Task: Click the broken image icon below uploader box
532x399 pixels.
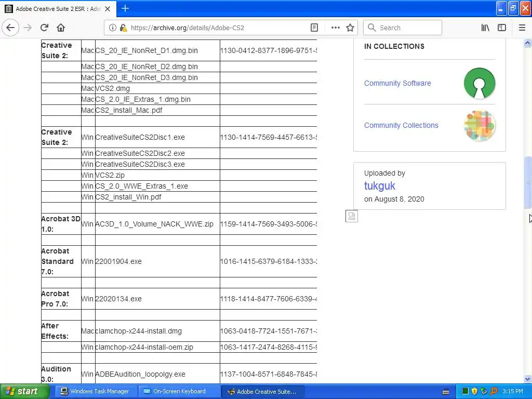Action: coord(352,216)
